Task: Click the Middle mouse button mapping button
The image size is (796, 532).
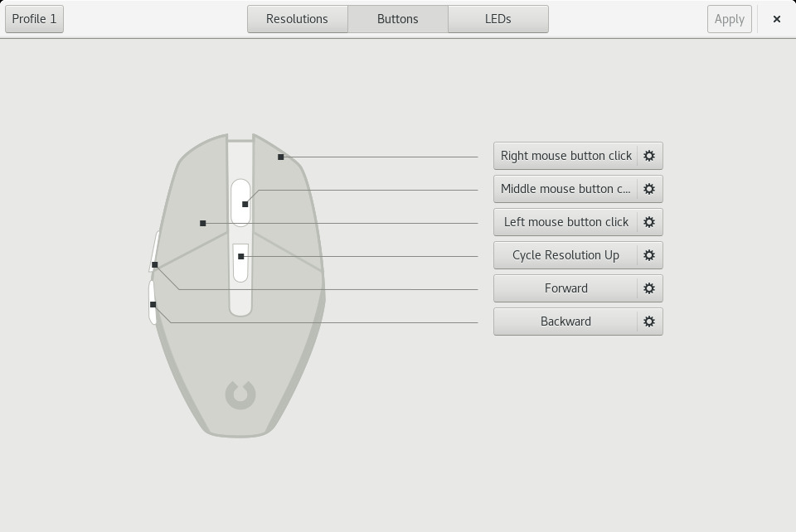Action: (x=565, y=189)
